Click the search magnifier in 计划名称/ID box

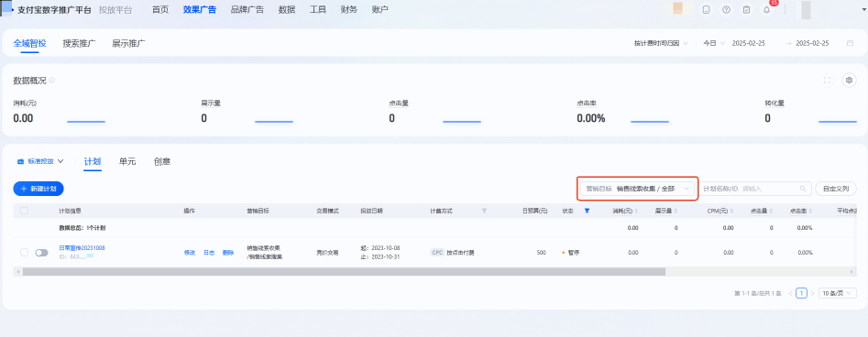click(803, 189)
